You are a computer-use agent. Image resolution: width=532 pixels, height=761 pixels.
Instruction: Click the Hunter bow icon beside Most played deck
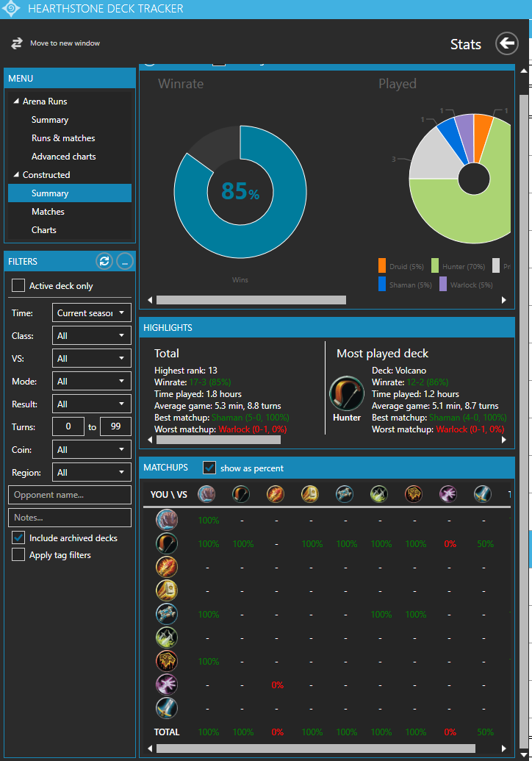[347, 393]
